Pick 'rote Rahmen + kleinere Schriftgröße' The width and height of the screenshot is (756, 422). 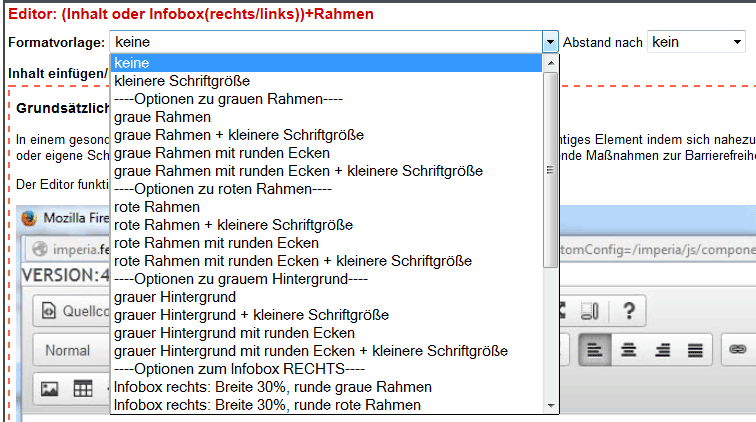(326, 225)
